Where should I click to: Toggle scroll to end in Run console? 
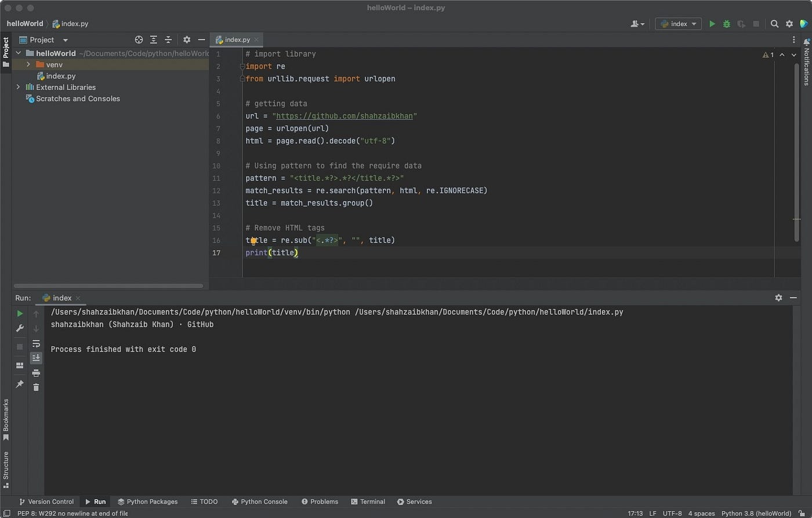click(x=36, y=358)
